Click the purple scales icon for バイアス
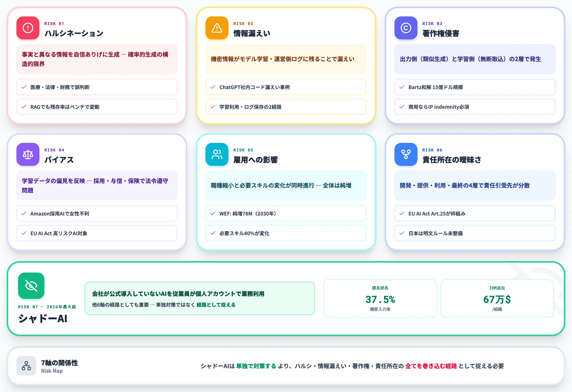The width and height of the screenshot is (572, 392). [x=28, y=154]
